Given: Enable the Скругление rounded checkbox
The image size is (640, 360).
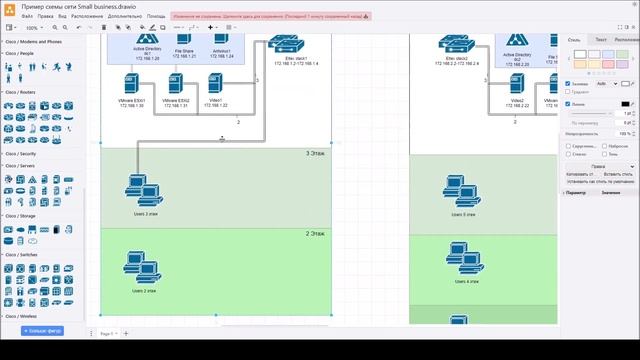Looking at the screenshot, I should point(568,146).
